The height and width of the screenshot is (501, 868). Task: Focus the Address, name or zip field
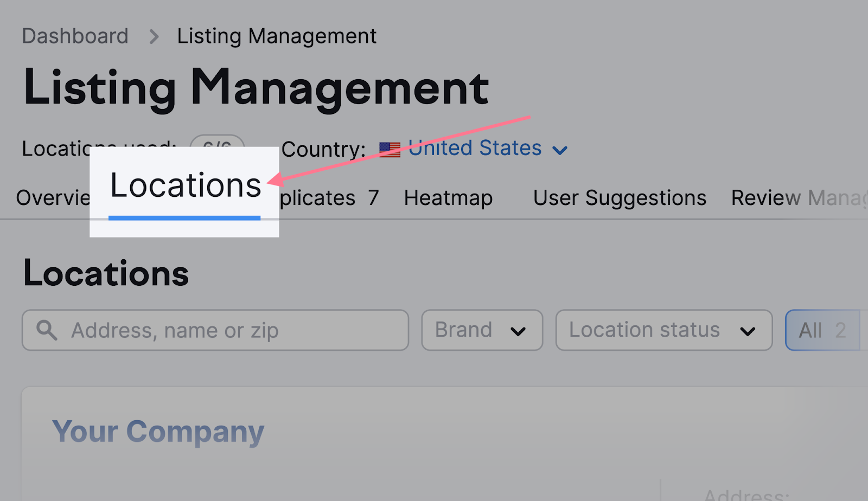pyautogui.click(x=228, y=330)
